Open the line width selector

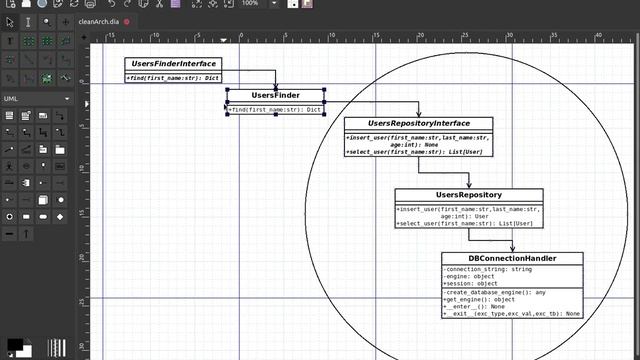(57, 348)
